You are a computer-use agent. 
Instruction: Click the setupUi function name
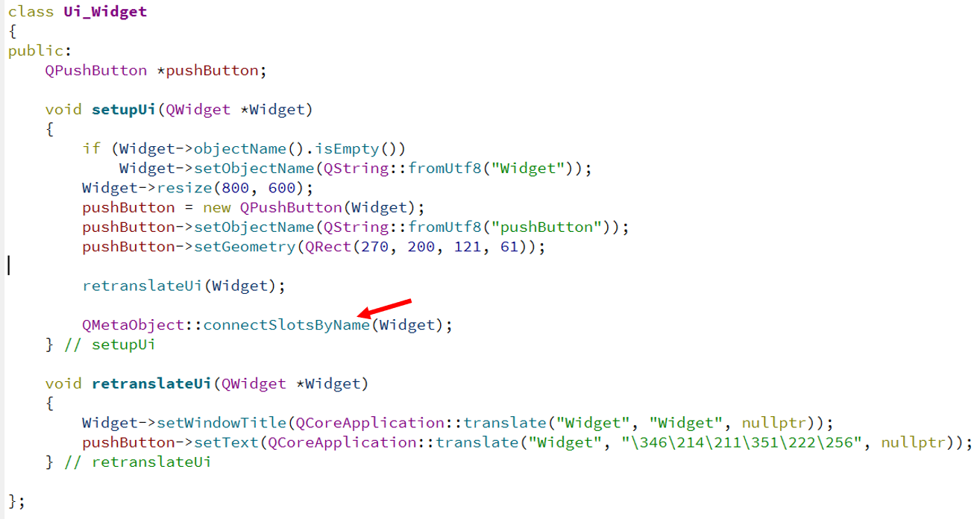pos(124,110)
